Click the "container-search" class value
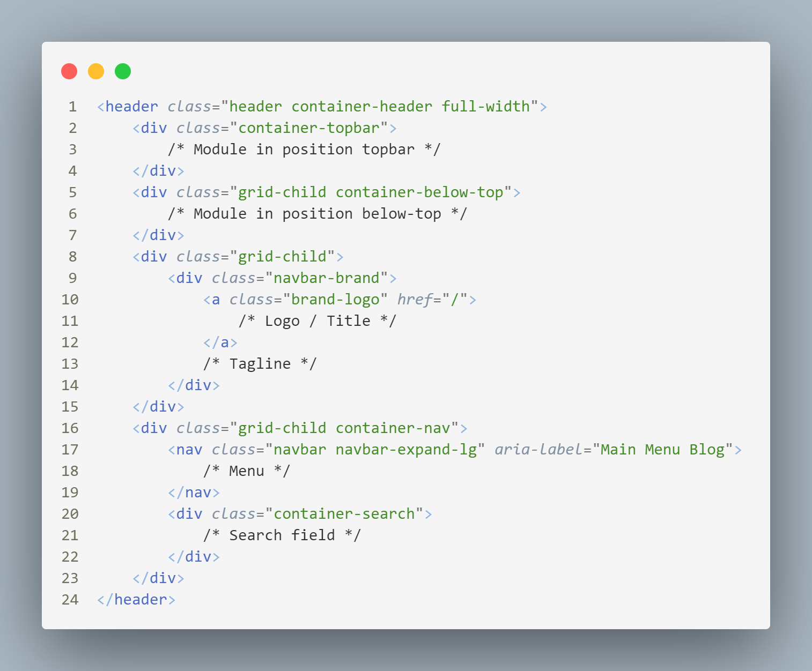Screen dimensions: 812x671 344,514
